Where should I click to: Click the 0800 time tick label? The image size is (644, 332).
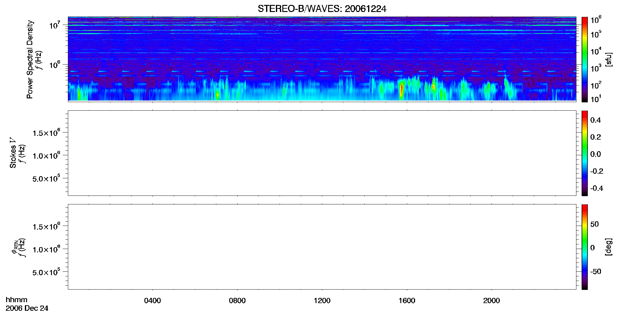[237, 301]
